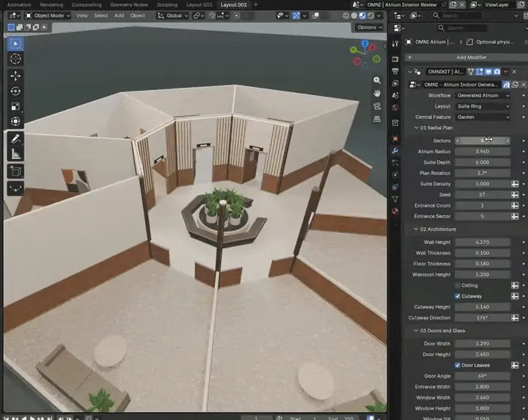The width and height of the screenshot is (528, 420).
Task: Uncheck the Door Leaves checkbox
Action: 458,365
